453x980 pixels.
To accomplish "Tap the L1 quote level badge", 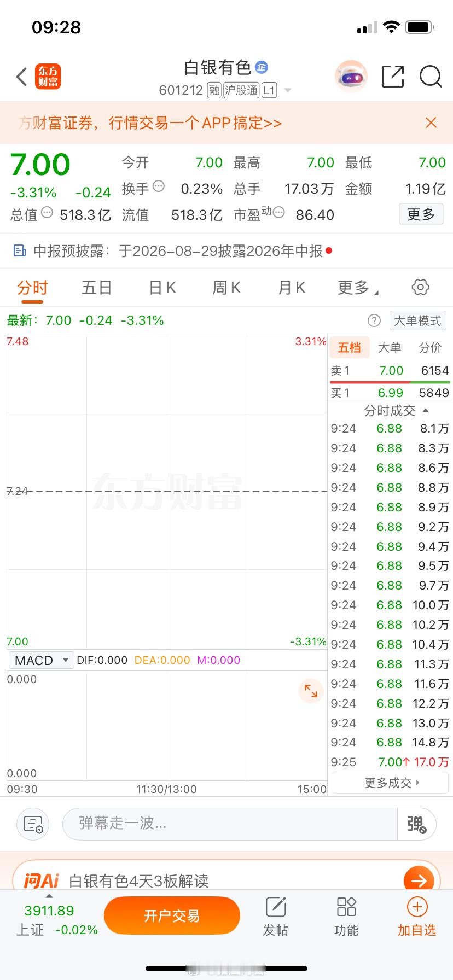I will pos(269,90).
